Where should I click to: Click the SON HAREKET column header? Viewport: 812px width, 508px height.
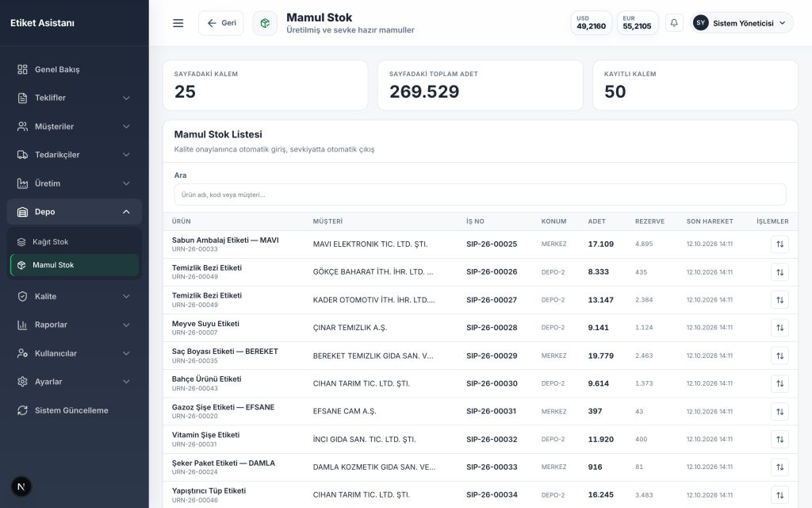[x=710, y=221]
